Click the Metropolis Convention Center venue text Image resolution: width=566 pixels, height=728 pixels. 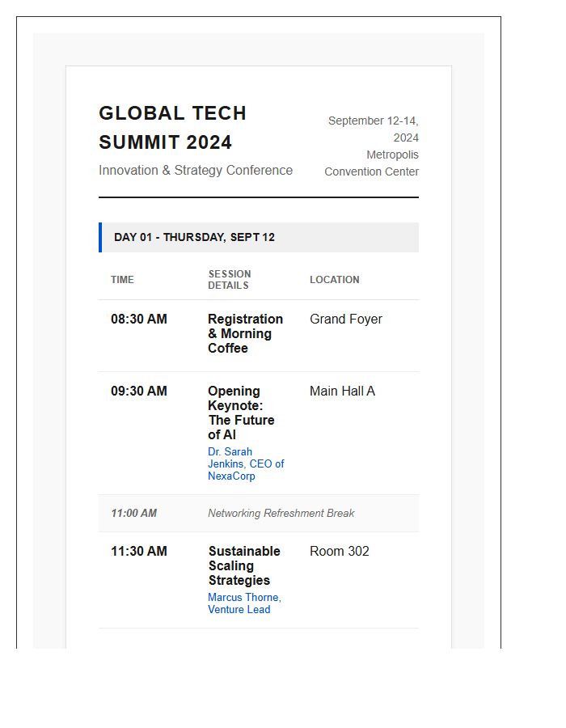(x=371, y=163)
